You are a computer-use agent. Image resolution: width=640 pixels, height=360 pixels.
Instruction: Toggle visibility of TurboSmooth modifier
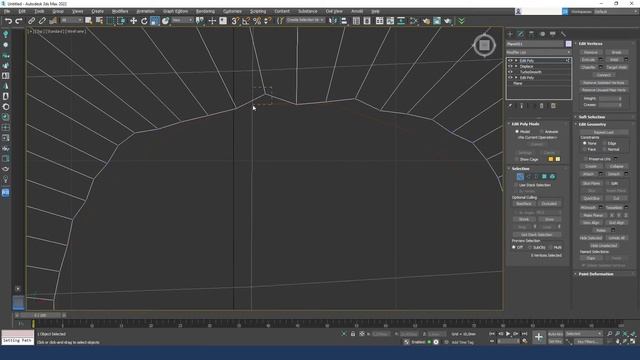point(510,72)
